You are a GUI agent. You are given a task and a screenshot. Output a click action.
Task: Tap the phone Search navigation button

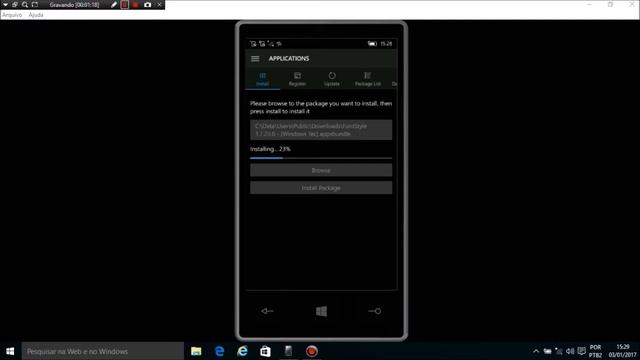pos(375,311)
